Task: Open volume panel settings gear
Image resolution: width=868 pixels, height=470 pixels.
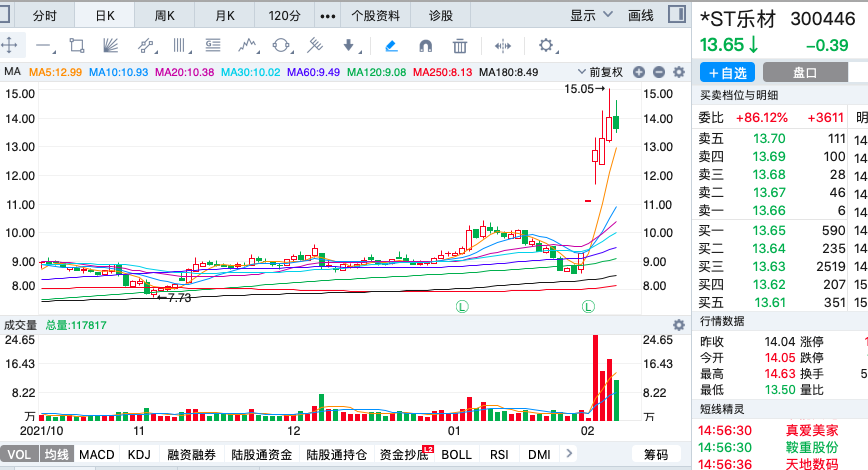Action: [x=679, y=325]
